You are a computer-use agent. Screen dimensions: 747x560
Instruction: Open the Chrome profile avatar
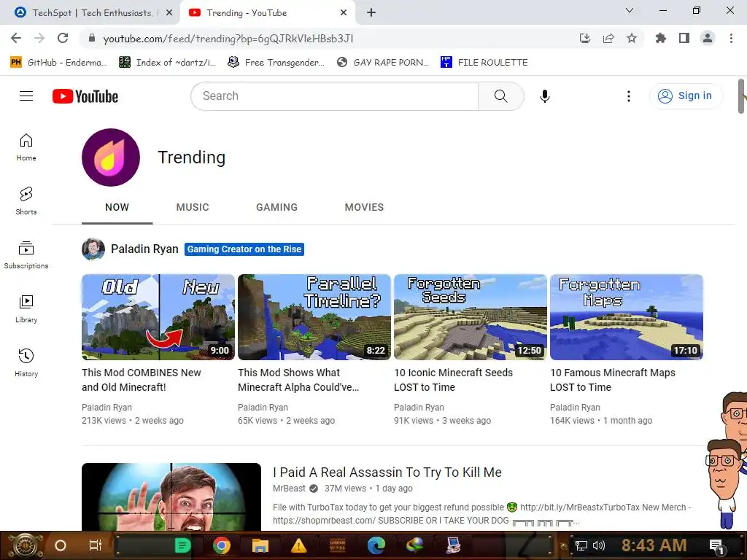pos(708,38)
